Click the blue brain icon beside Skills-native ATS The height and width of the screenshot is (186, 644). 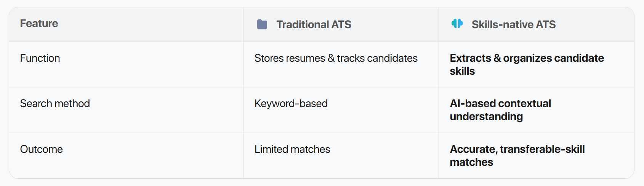click(457, 24)
